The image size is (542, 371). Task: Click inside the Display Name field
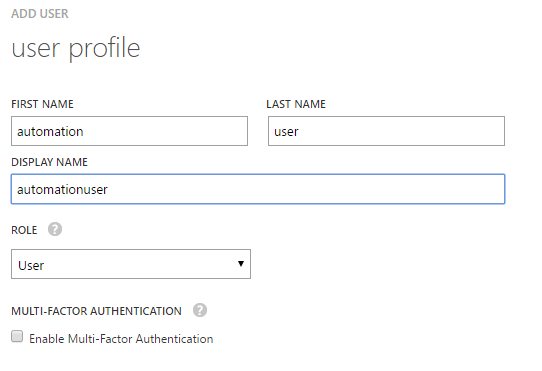[258, 189]
